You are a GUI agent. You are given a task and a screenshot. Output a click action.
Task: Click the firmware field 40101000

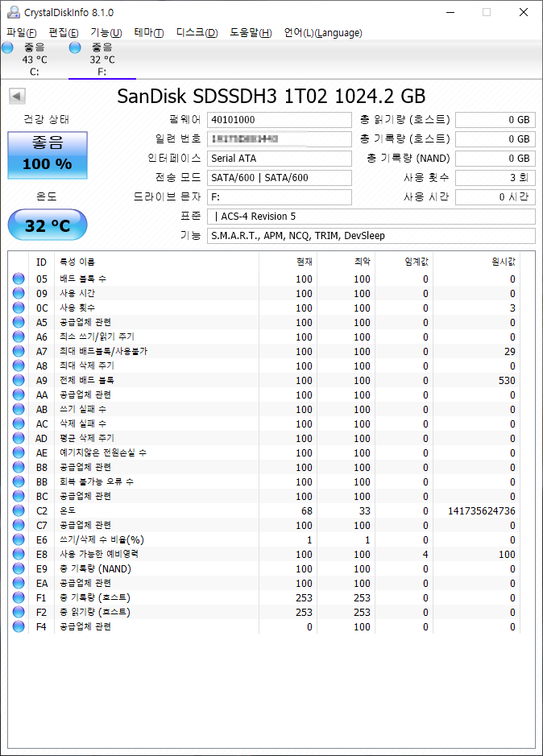[x=280, y=120]
